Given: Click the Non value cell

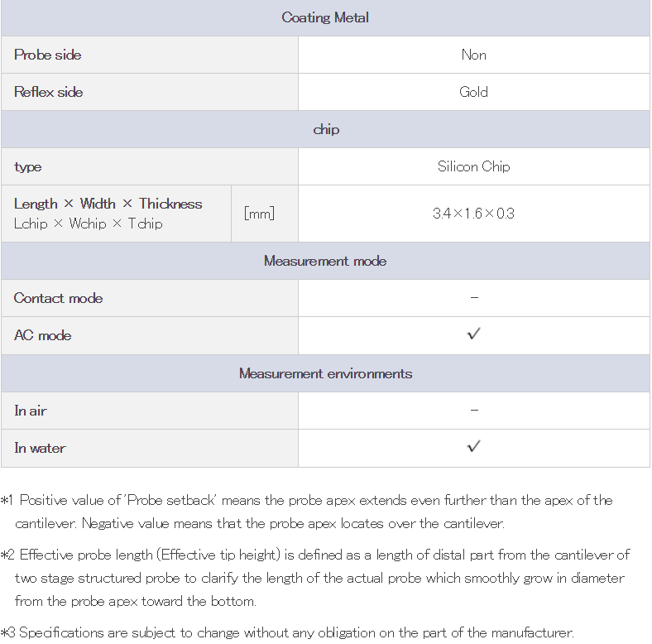Looking at the screenshot, I should (474, 55).
